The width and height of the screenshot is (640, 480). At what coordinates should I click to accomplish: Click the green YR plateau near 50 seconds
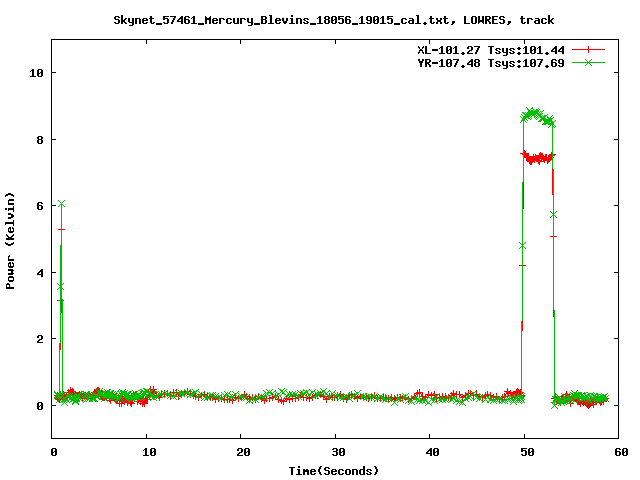click(538, 116)
